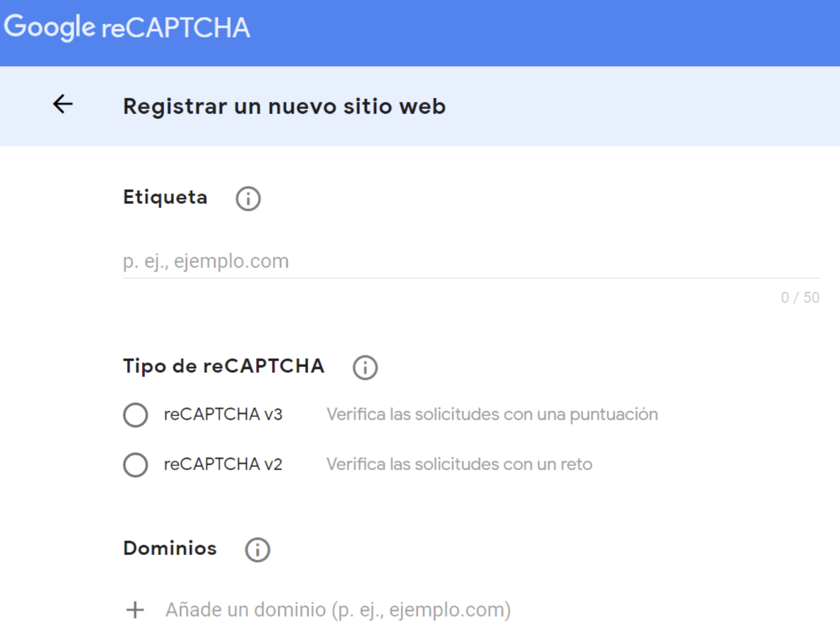This screenshot has width=840, height=644.
Task: Click the 0 / 50 character counter
Action: [800, 297]
